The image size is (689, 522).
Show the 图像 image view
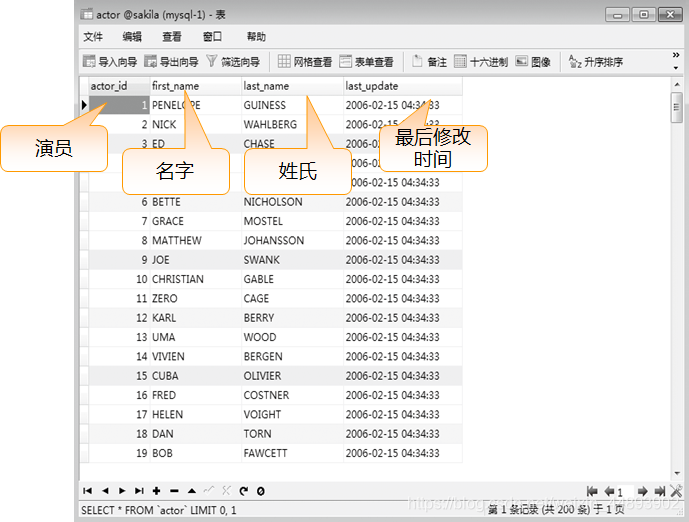coord(533,62)
